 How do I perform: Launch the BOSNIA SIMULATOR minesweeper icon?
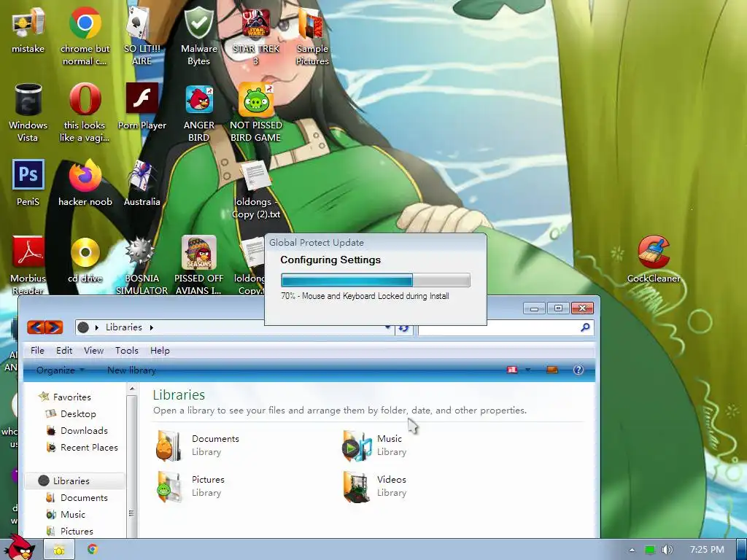coord(142,265)
